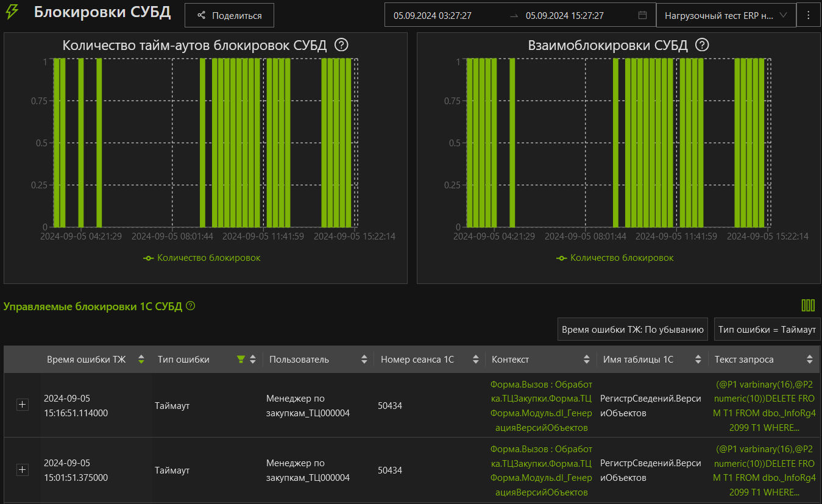This screenshot has height=504, width=822.
Task: Click the Поделиться button
Action: coord(229,15)
